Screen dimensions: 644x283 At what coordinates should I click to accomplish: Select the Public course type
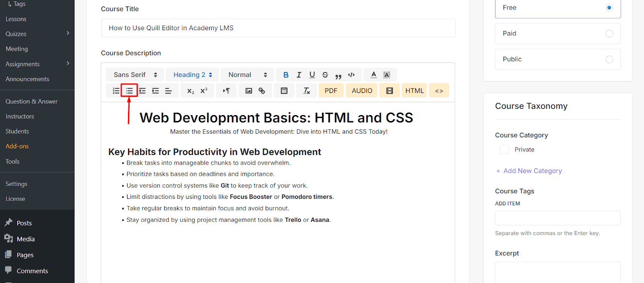coord(609,60)
